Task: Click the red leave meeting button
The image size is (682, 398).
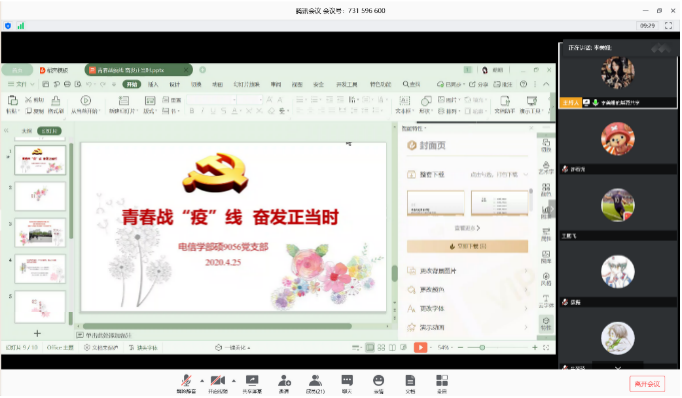Action: point(647,384)
